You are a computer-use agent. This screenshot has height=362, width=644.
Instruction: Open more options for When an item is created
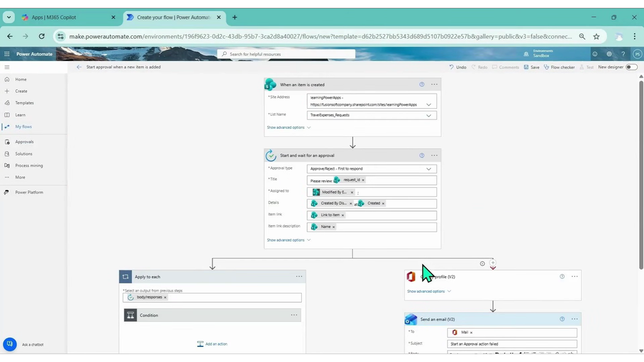434,85
